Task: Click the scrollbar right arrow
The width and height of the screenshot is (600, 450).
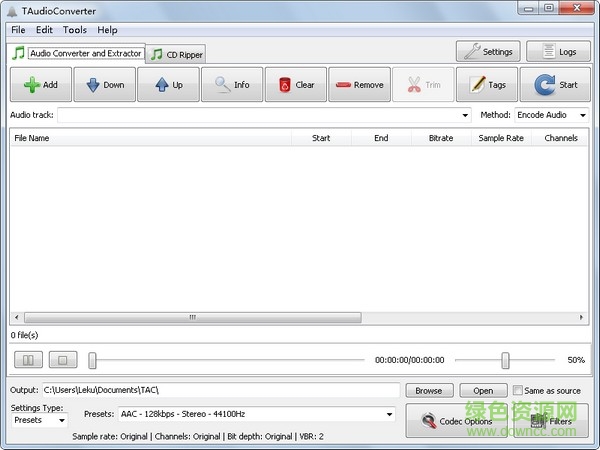Action: 581,317
